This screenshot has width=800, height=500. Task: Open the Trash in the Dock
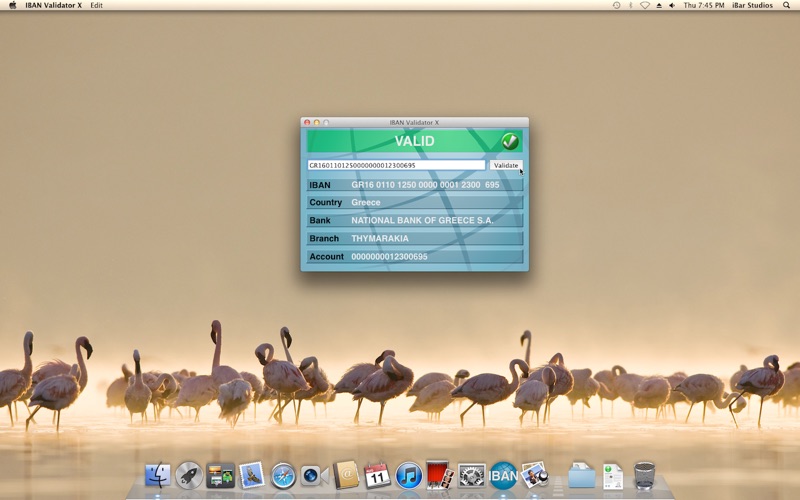pos(645,476)
